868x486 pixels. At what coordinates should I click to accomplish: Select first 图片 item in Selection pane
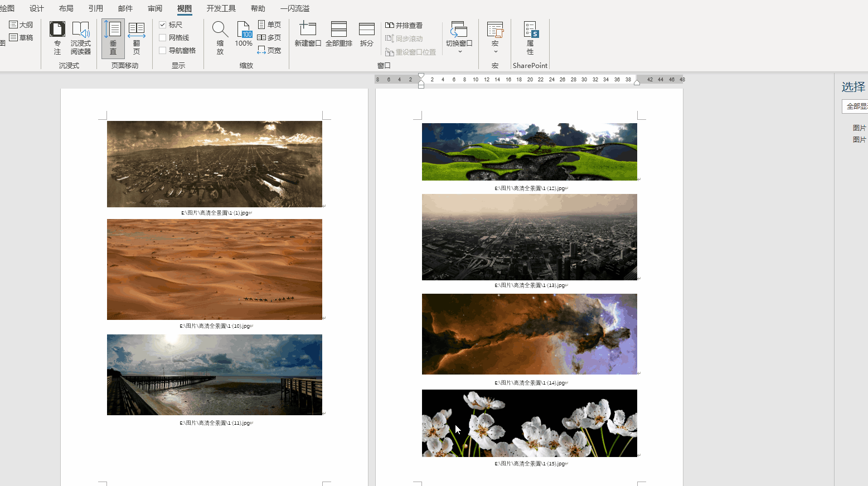click(x=859, y=128)
